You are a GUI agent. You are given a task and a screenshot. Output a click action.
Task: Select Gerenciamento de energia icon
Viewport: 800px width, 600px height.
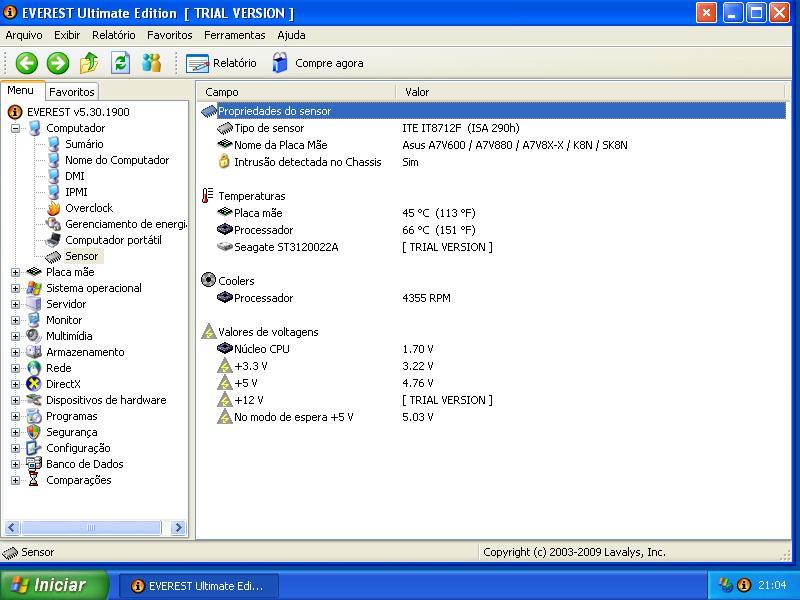coord(54,224)
